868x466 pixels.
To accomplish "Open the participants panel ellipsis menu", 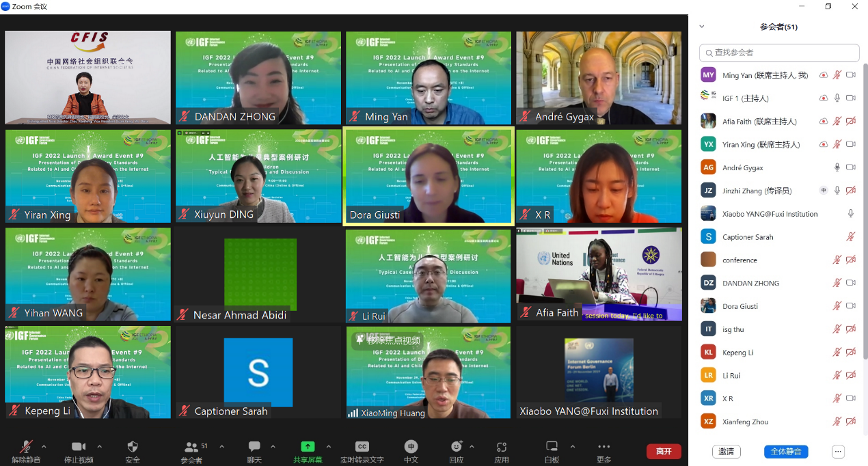I will [838, 452].
